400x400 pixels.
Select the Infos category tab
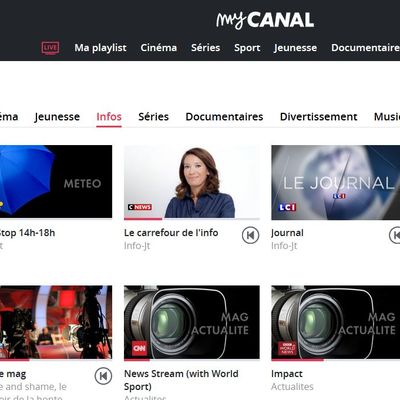(109, 117)
